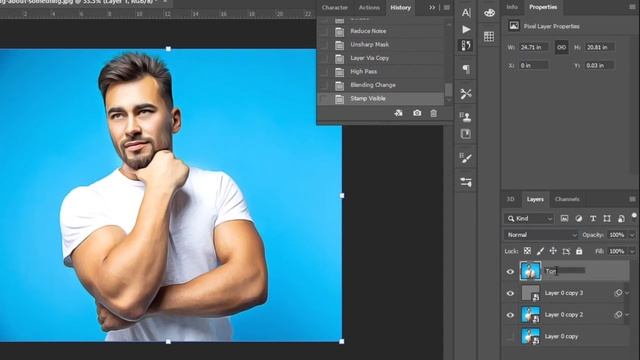This screenshot has height=360, width=640.
Task: Set history brush source at High Pass
Action: (324, 71)
